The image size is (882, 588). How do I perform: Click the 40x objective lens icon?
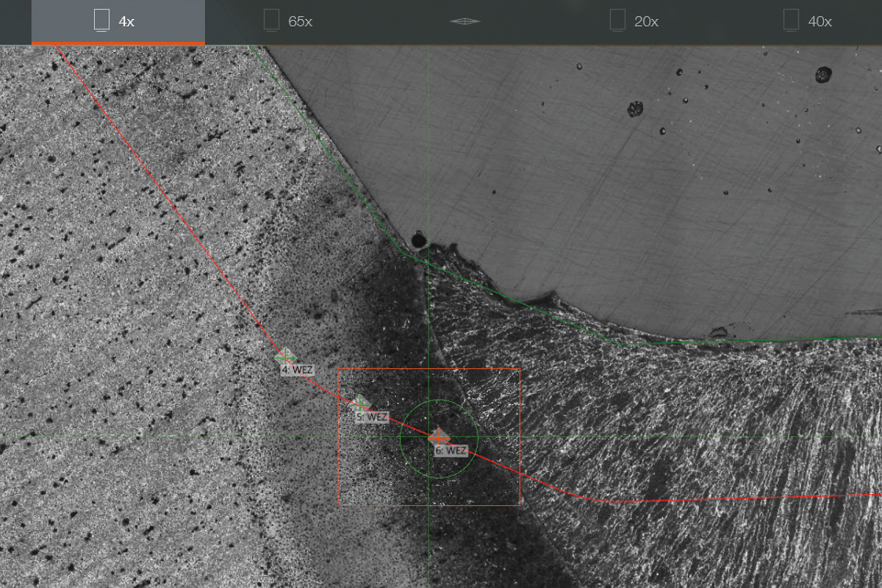(791, 21)
